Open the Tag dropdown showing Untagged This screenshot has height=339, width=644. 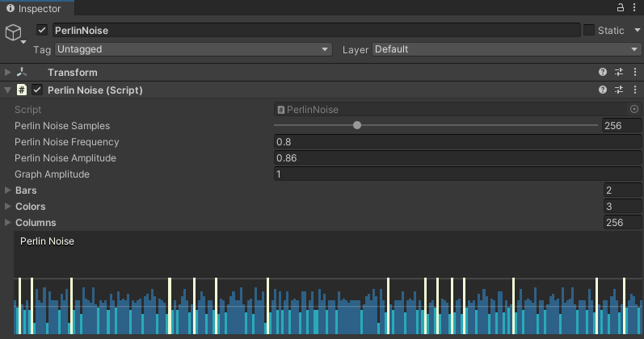point(193,49)
